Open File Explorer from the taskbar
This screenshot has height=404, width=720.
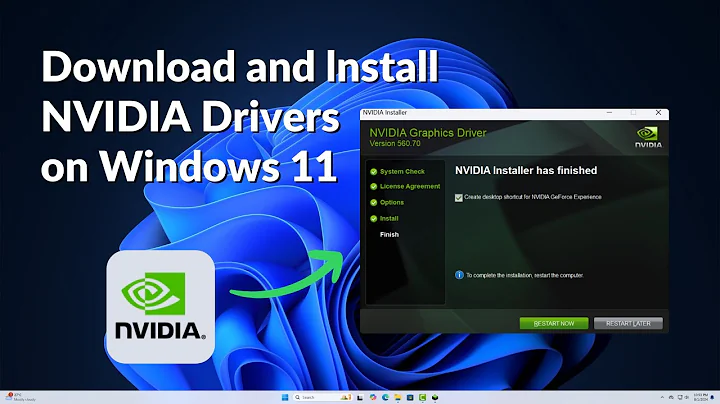pyautogui.click(x=398, y=397)
